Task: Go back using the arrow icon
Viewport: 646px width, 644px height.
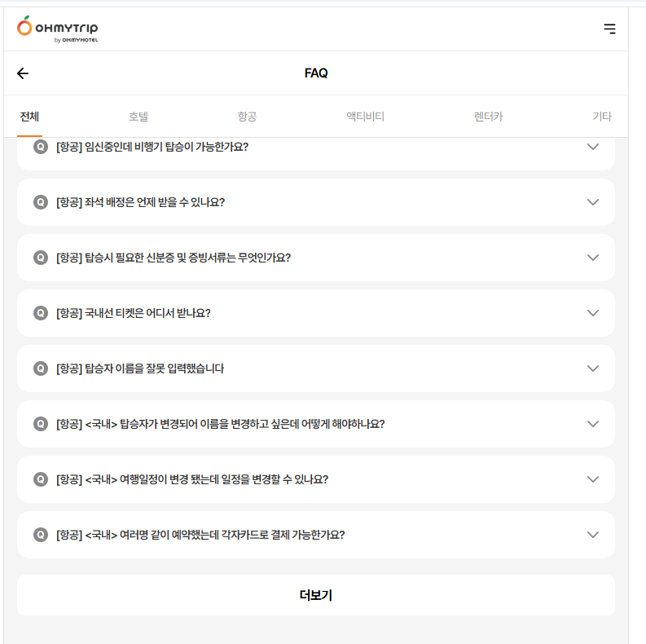Action: [23, 73]
